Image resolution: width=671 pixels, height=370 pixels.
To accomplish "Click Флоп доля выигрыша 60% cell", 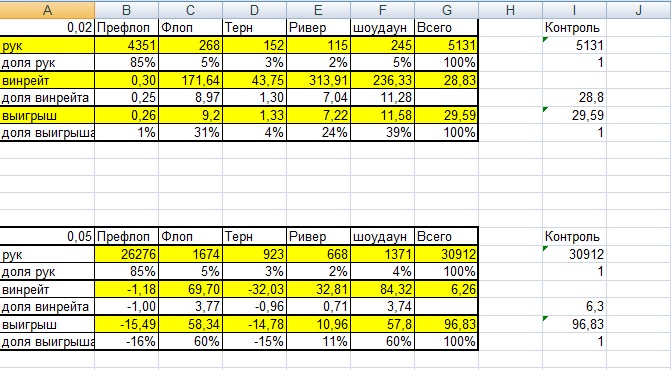I will pyautogui.click(x=190, y=342).
